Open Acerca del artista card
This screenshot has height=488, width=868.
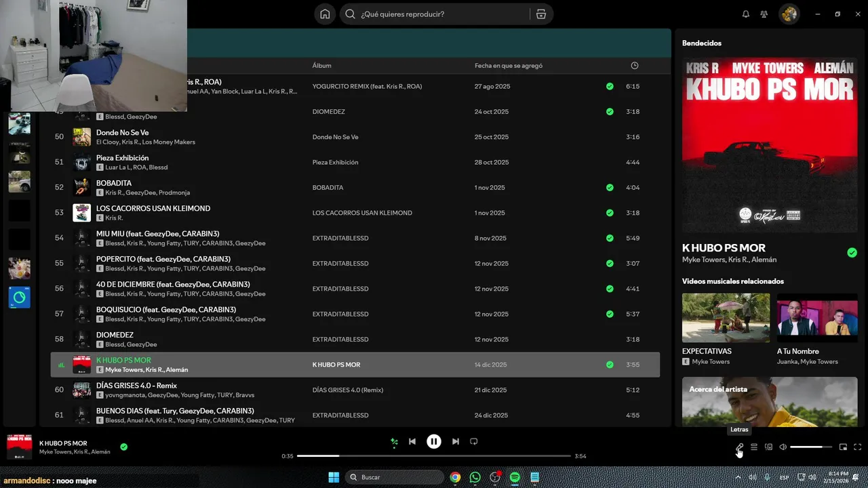(x=770, y=402)
